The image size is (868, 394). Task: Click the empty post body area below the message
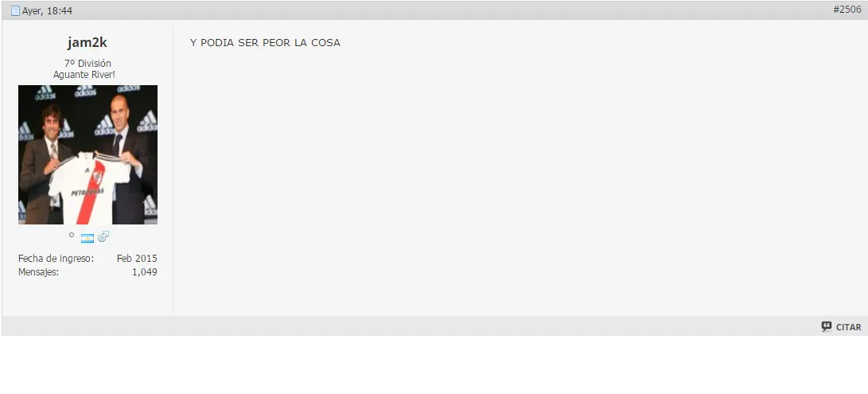tap(520, 183)
